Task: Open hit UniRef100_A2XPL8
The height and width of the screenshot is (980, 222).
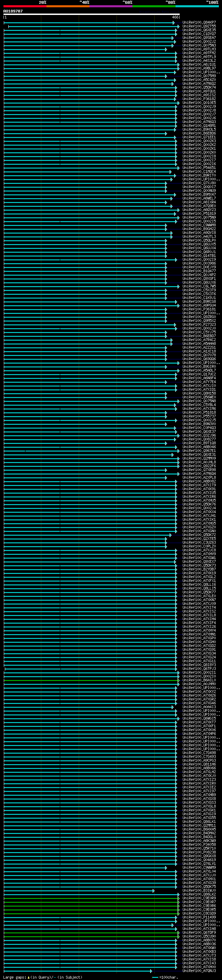Action: 199,477
